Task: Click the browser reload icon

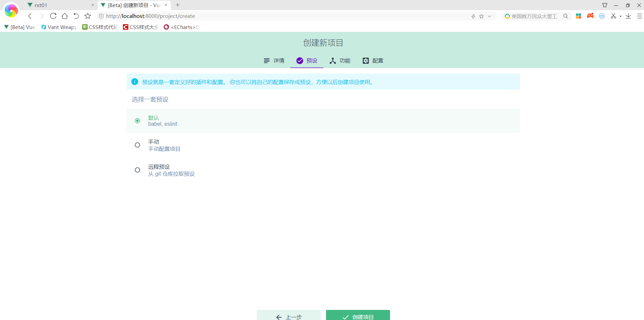Action: click(x=53, y=16)
